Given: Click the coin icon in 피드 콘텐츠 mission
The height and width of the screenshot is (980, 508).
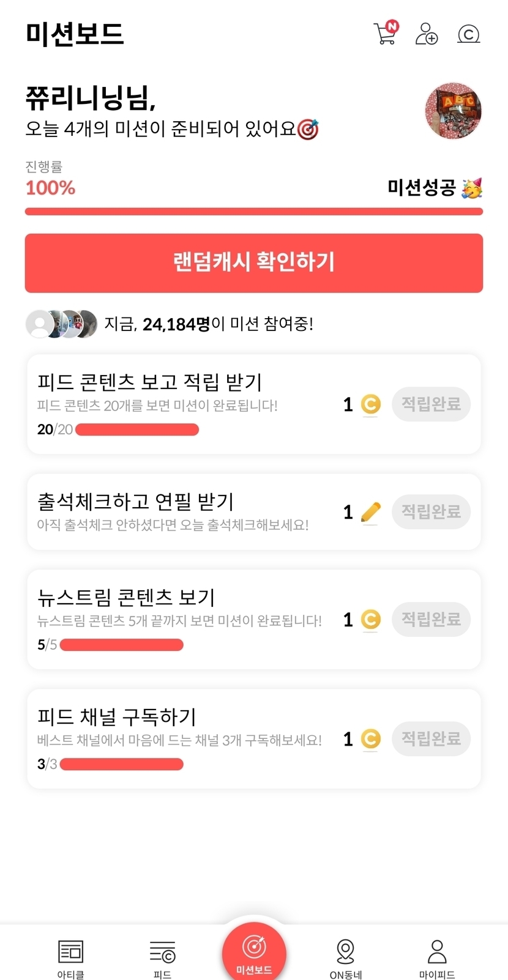Looking at the screenshot, I should tap(370, 404).
